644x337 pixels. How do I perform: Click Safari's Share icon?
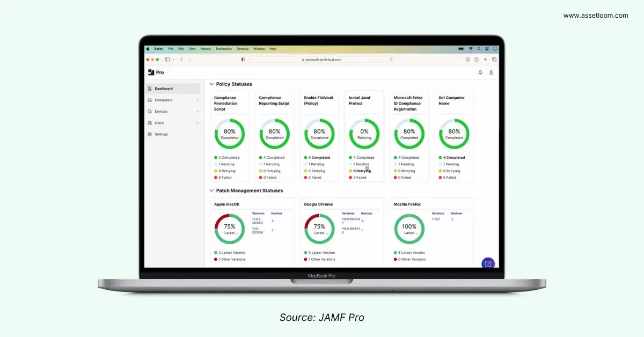(x=477, y=60)
